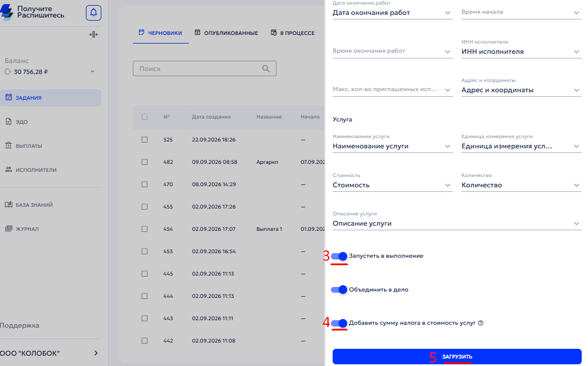
Task: Open the ЭДО document icon
Action: (x=9, y=121)
